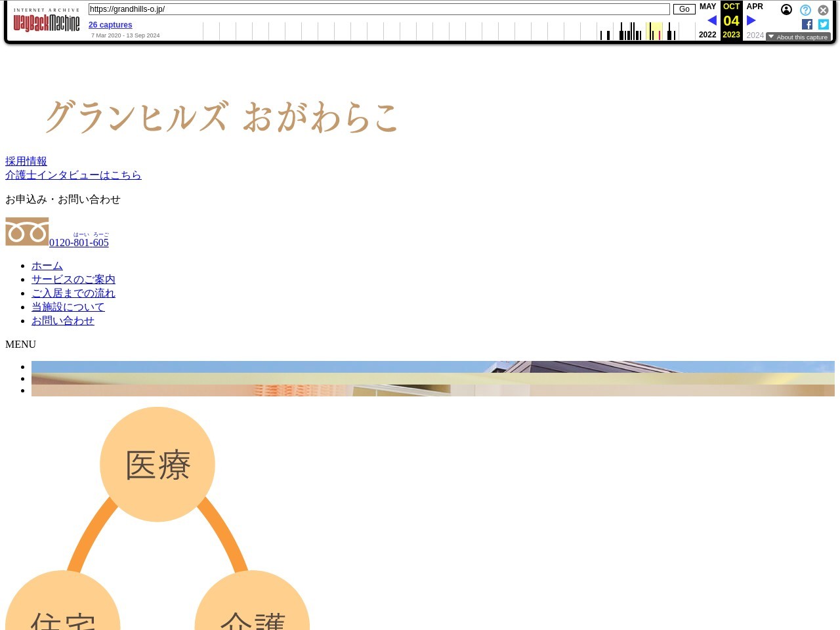The height and width of the screenshot is (630, 840).
Task: Close the Wayback toolbar
Action: [823, 10]
